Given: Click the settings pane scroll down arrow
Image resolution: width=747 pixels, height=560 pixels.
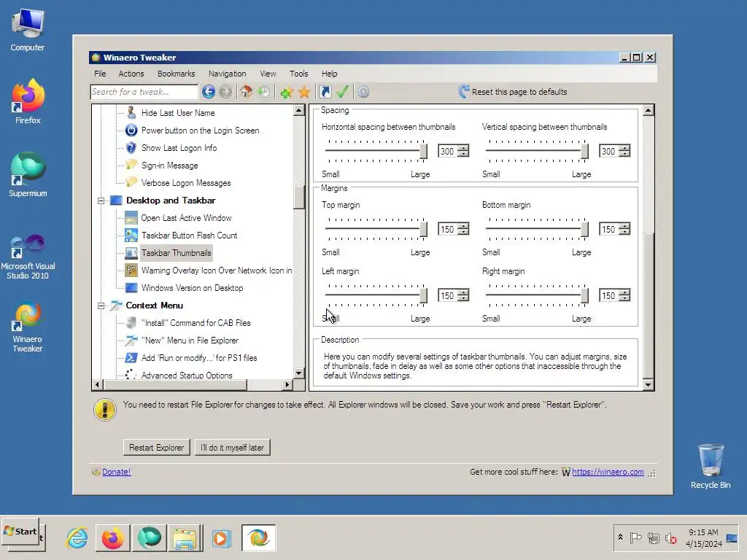Looking at the screenshot, I should coord(648,384).
